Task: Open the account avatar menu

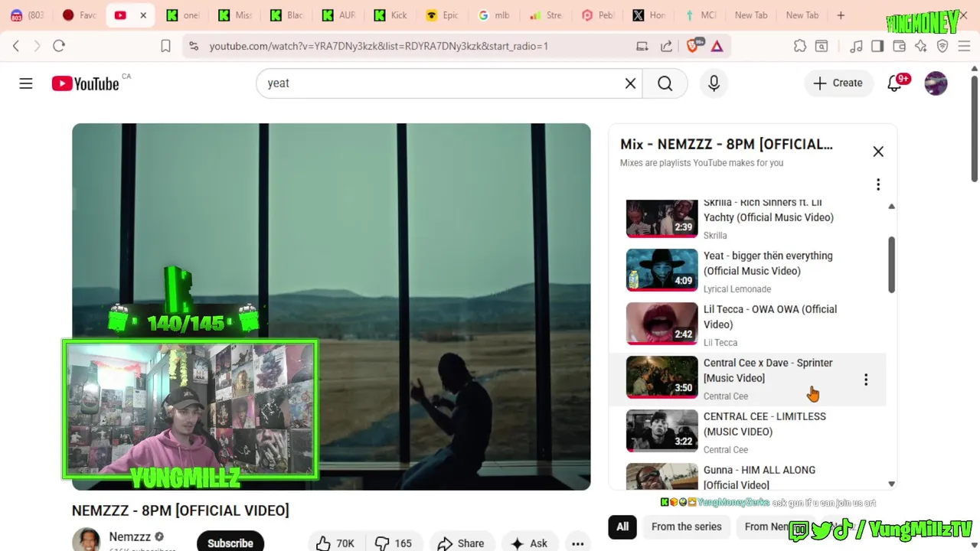Action: click(936, 83)
